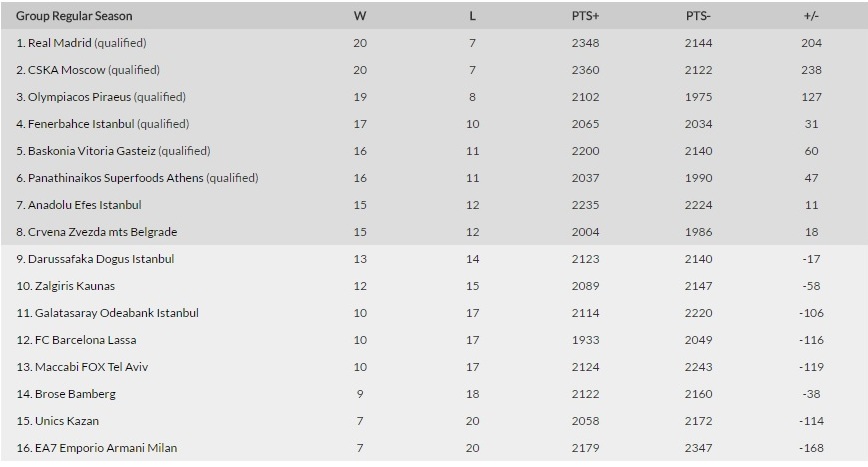Image resolution: width=868 pixels, height=467 pixels.
Task: Open Crvena Zvezda mts Belgrade entry
Action: (x=97, y=232)
